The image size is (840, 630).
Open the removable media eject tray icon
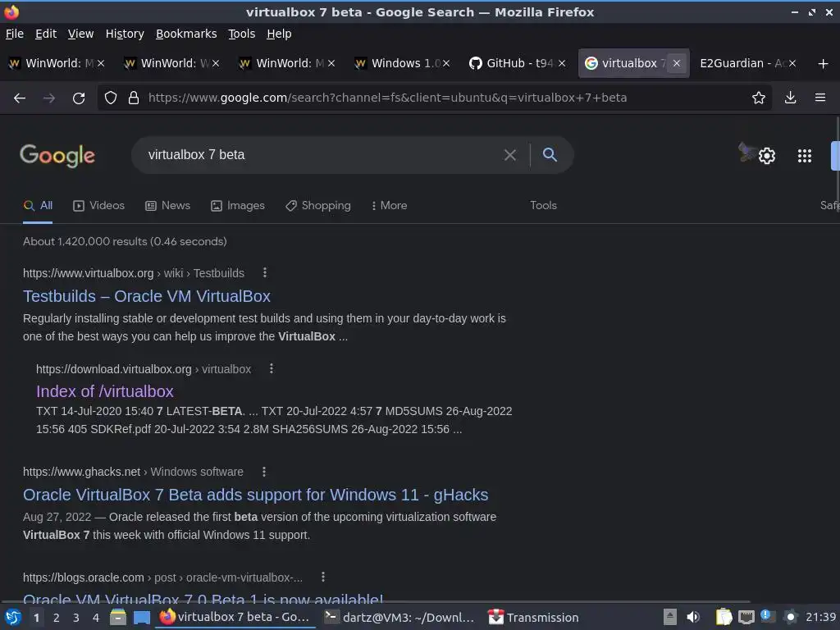(x=670, y=617)
